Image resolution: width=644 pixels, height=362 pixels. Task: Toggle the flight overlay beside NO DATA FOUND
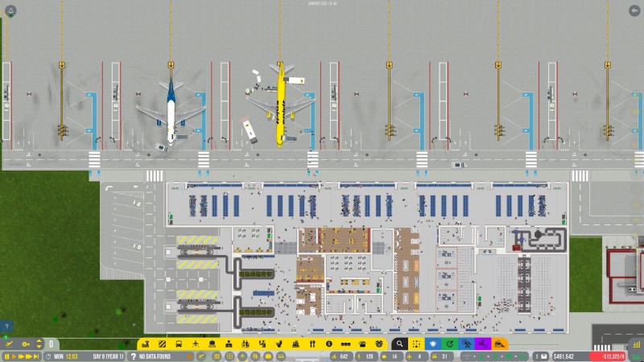tap(200, 356)
